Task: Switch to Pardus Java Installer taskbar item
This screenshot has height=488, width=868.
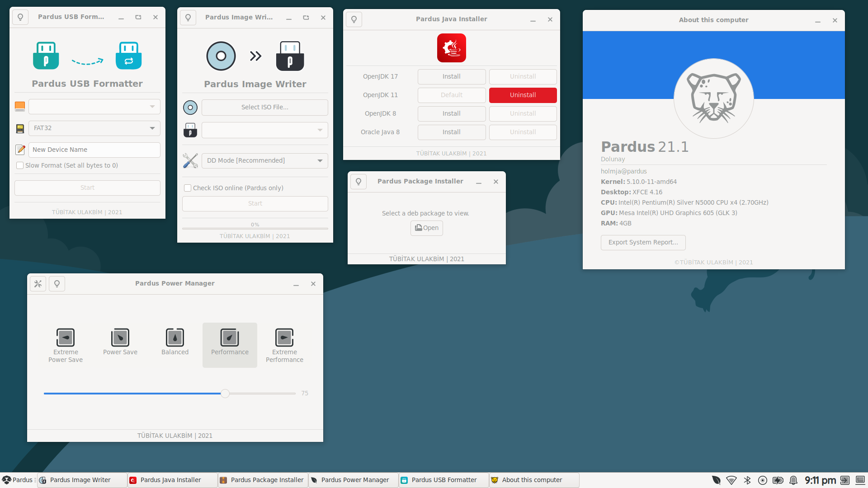Action: [173, 480]
